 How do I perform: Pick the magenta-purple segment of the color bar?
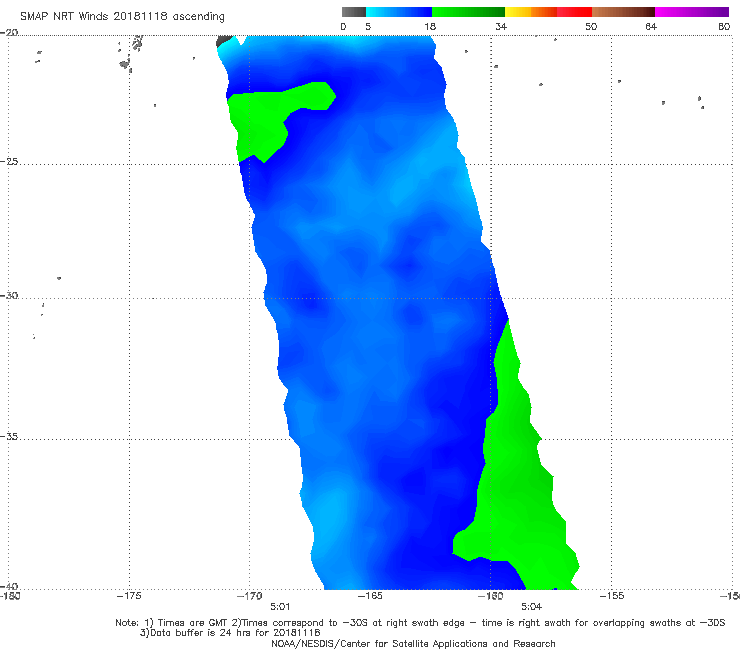[x=692, y=12]
